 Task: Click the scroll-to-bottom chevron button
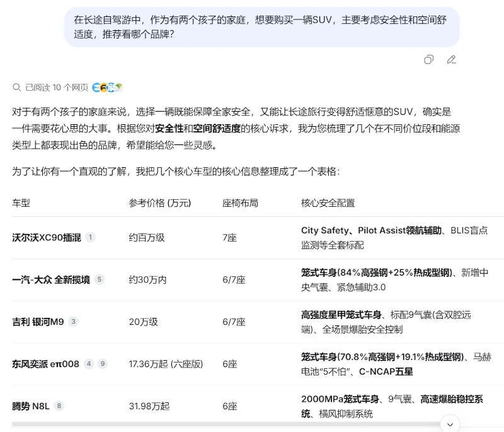click(450, 424)
